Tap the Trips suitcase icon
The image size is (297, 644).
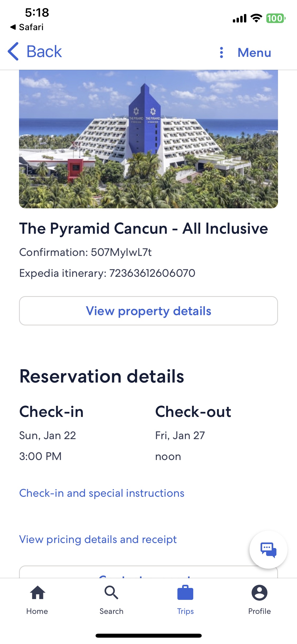pos(185,593)
